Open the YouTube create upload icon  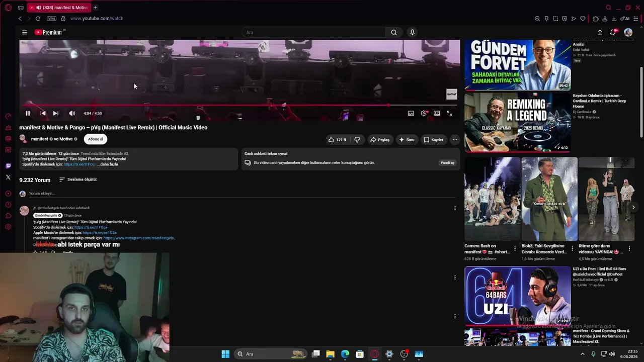pos(600,32)
